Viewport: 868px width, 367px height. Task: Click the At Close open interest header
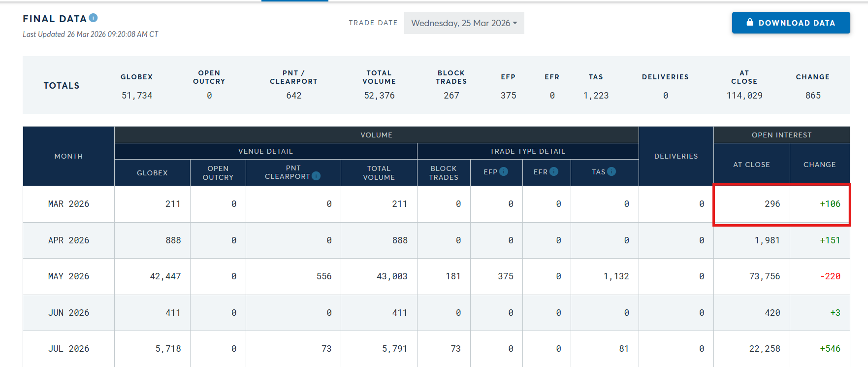click(751, 165)
